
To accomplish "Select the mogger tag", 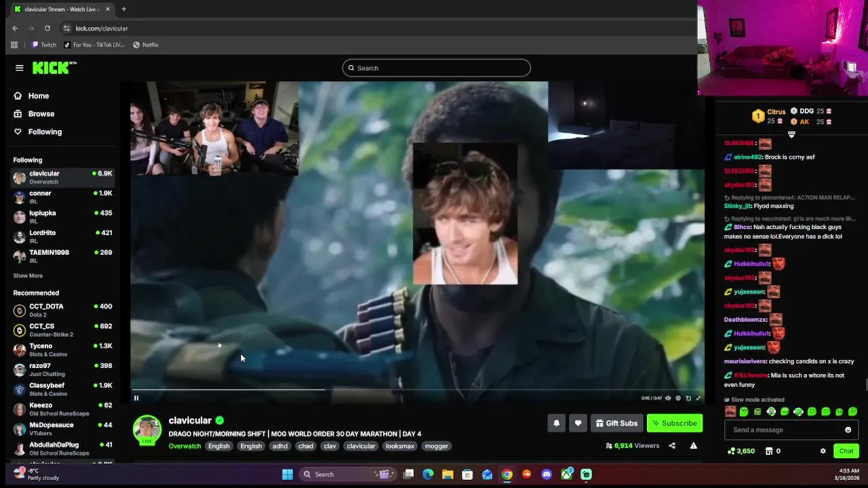I will click(x=436, y=446).
